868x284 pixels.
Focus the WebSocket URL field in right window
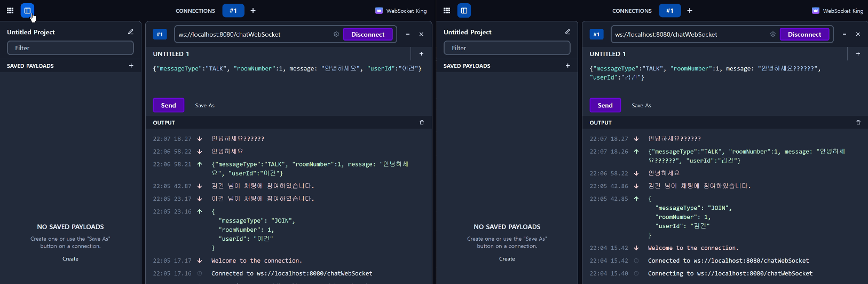[x=690, y=34]
